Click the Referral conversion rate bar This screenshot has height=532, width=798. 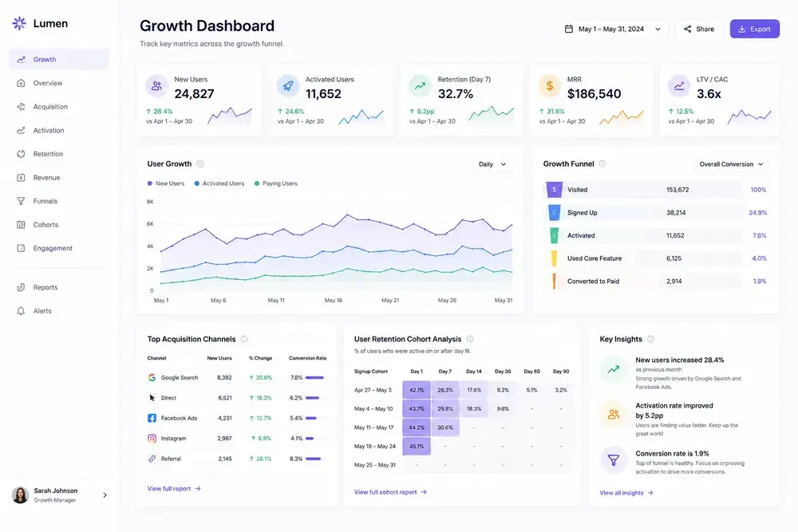tap(313, 459)
